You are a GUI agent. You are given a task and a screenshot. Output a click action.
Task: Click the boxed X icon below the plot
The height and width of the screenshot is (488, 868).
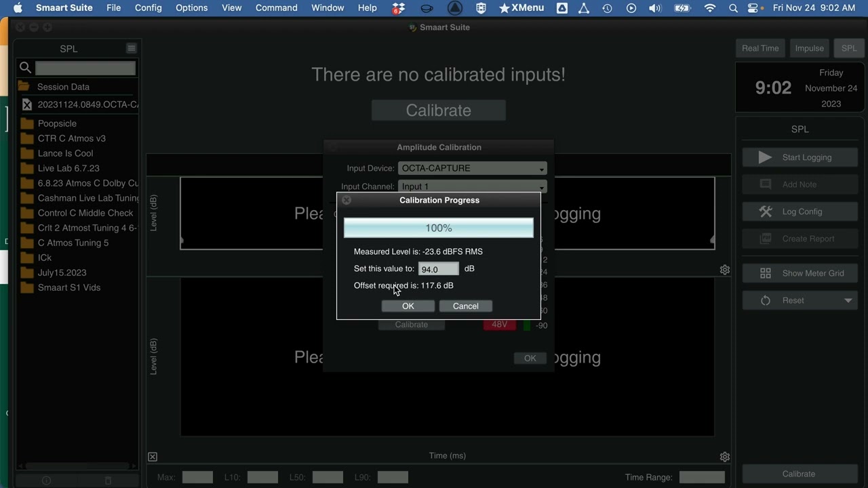(x=153, y=457)
